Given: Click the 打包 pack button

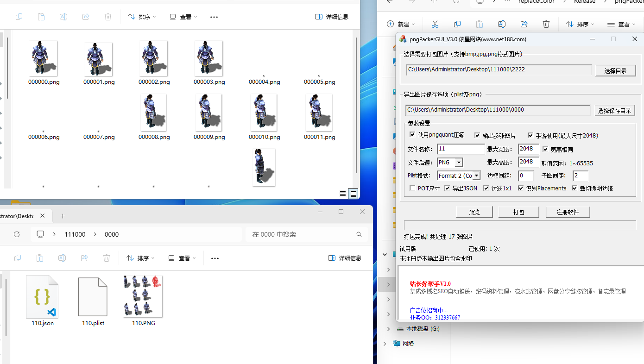Looking at the screenshot, I should click(x=518, y=212).
